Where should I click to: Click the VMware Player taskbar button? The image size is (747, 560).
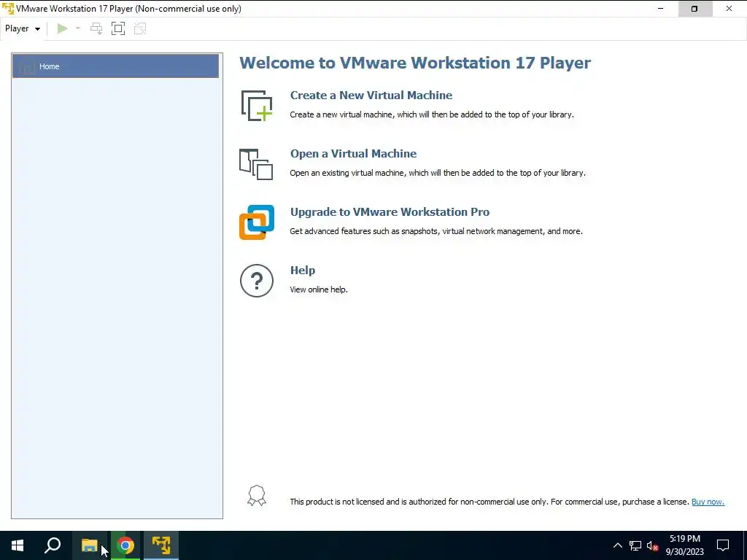[x=161, y=545]
